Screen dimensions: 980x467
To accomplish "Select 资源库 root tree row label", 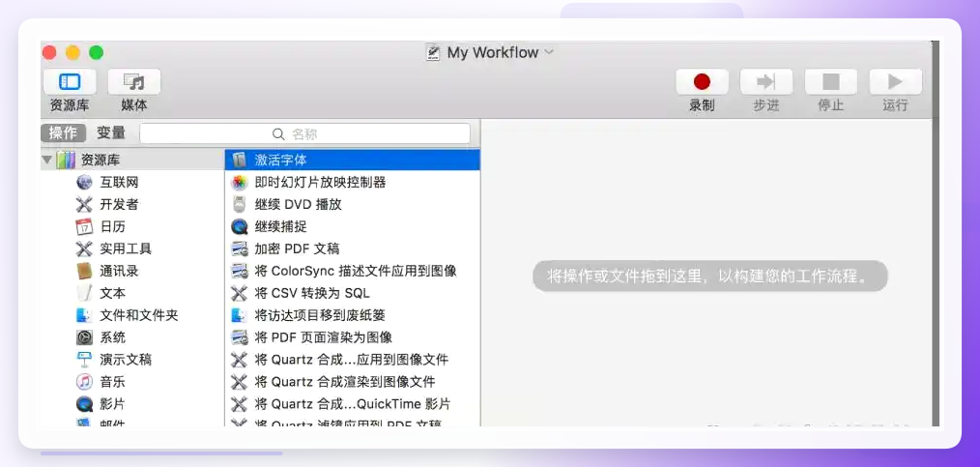I will tap(100, 161).
